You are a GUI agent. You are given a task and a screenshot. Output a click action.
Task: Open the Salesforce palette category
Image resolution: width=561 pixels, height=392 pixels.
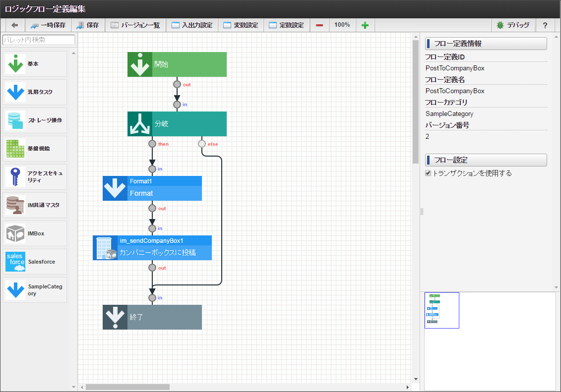[x=35, y=261]
